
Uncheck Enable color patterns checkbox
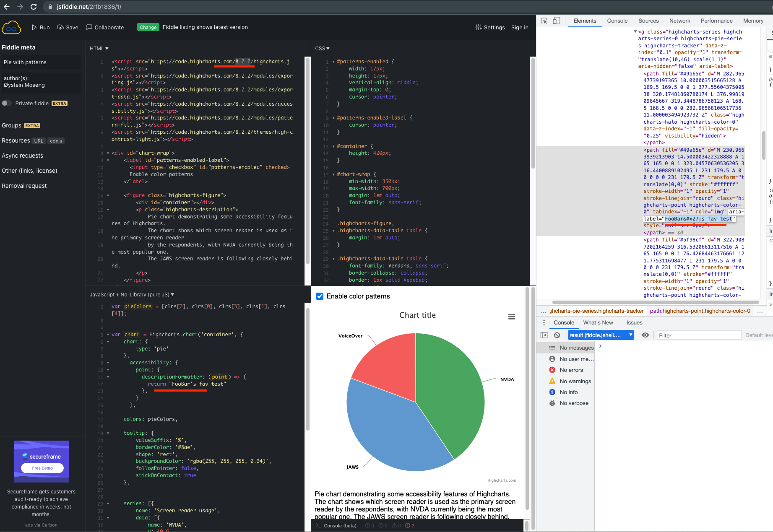[x=320, y=296]
